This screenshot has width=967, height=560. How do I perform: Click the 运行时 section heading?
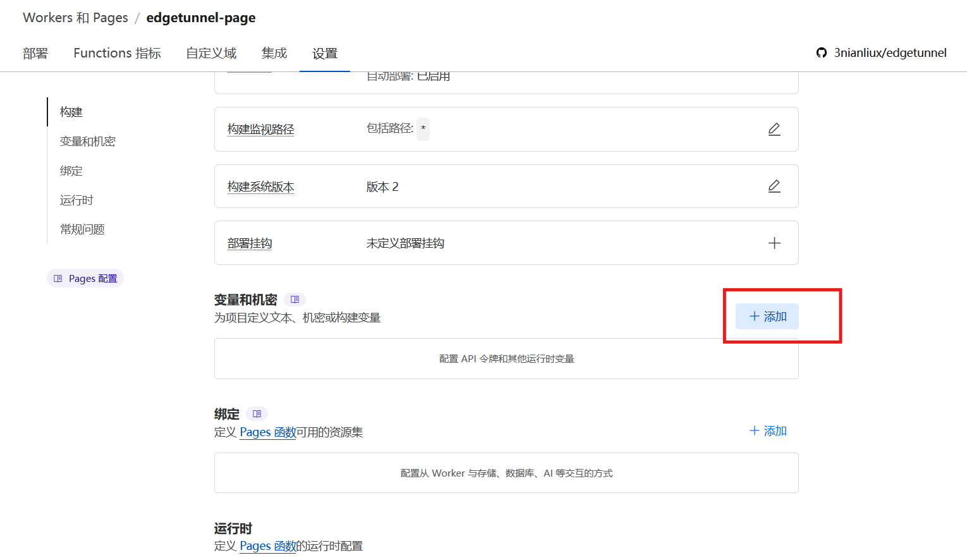tap(233, 528)
